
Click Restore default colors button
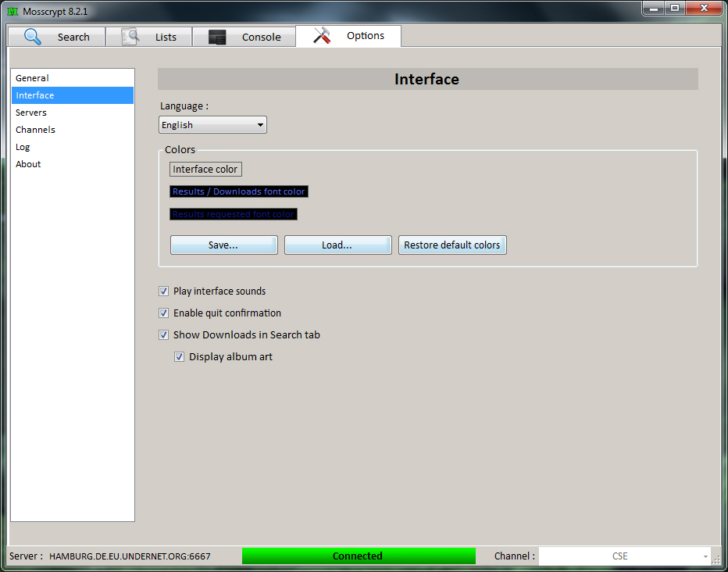452,245
